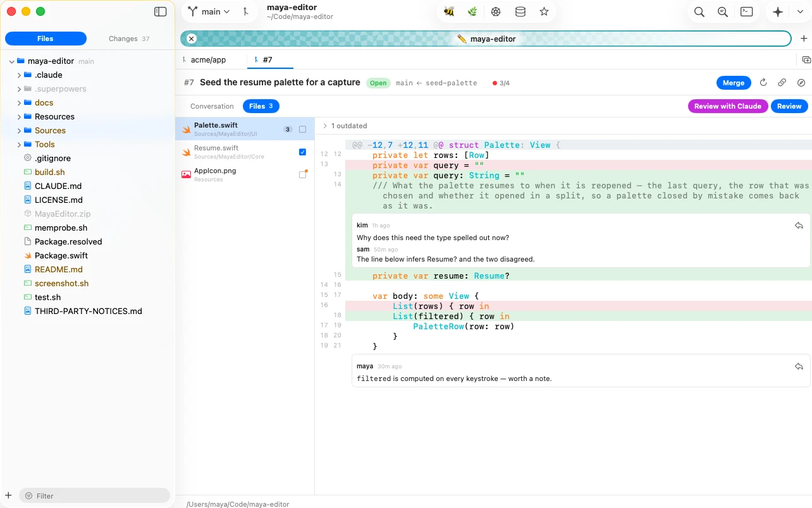The width and height of the screenshot is (812, 508).
Task: Focus the Filter field in sidebar
Action: [x=95, y=495]
